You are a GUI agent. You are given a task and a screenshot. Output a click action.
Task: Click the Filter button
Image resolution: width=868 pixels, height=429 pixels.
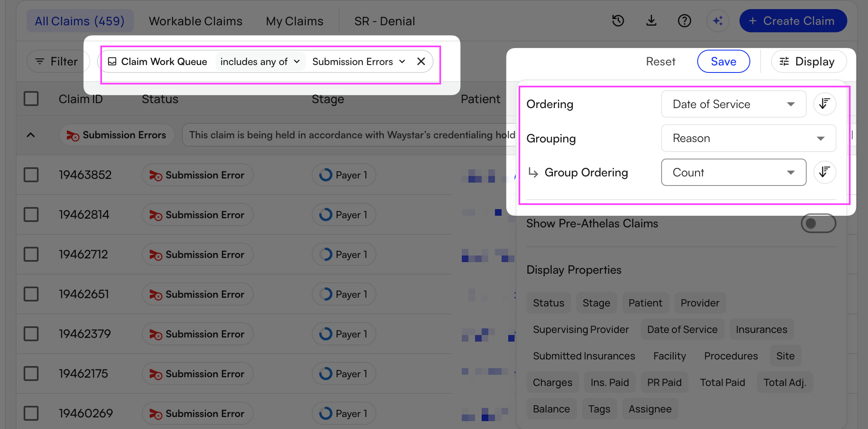[x=57, y=61]
